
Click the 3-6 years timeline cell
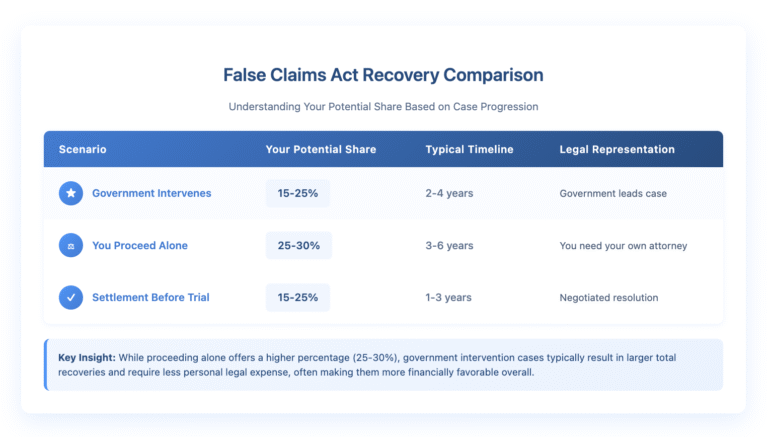tap(449, 245)
